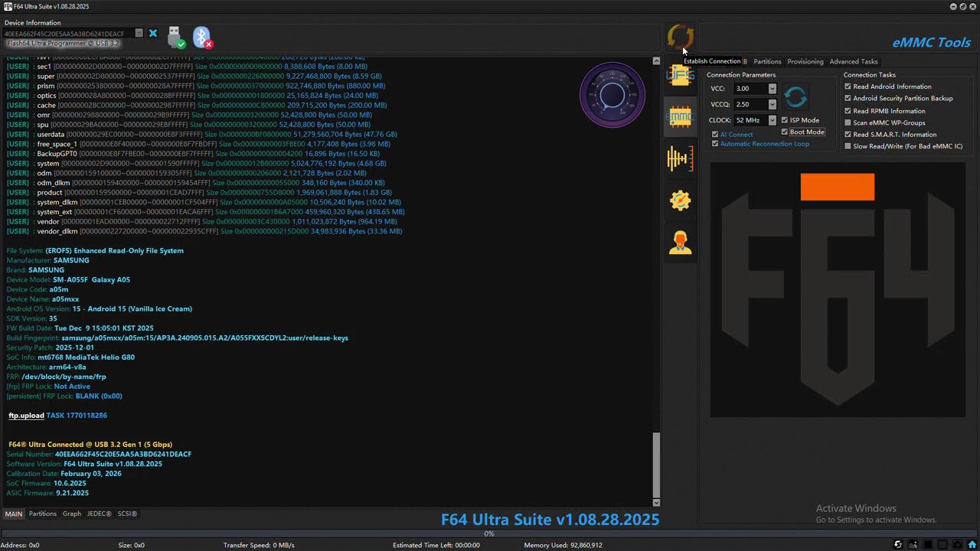Click the scroll up arrow of log panel
The height and width of the screenshot is (551, 980).
(656, 60)
